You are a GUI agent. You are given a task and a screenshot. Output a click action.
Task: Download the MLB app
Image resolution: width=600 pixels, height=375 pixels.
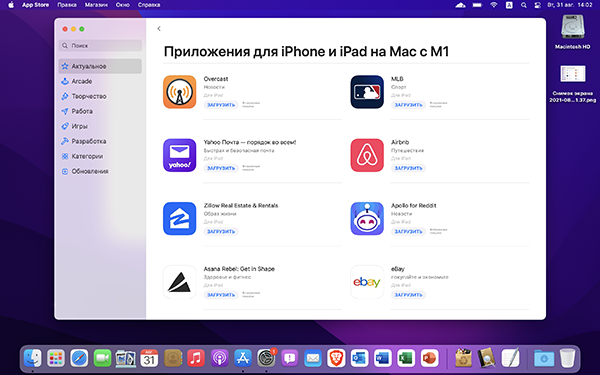tap(408, 105)
